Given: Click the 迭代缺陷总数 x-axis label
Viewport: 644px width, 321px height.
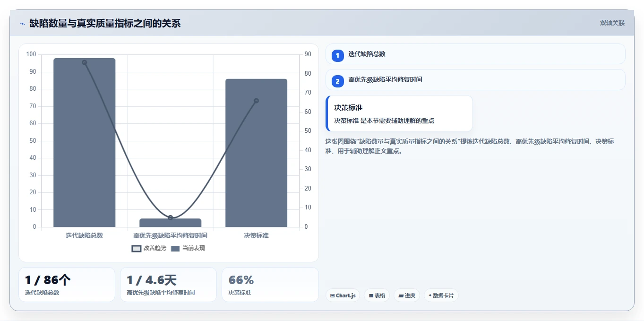Looking at the screenshot, I should [x=85, y=235].
